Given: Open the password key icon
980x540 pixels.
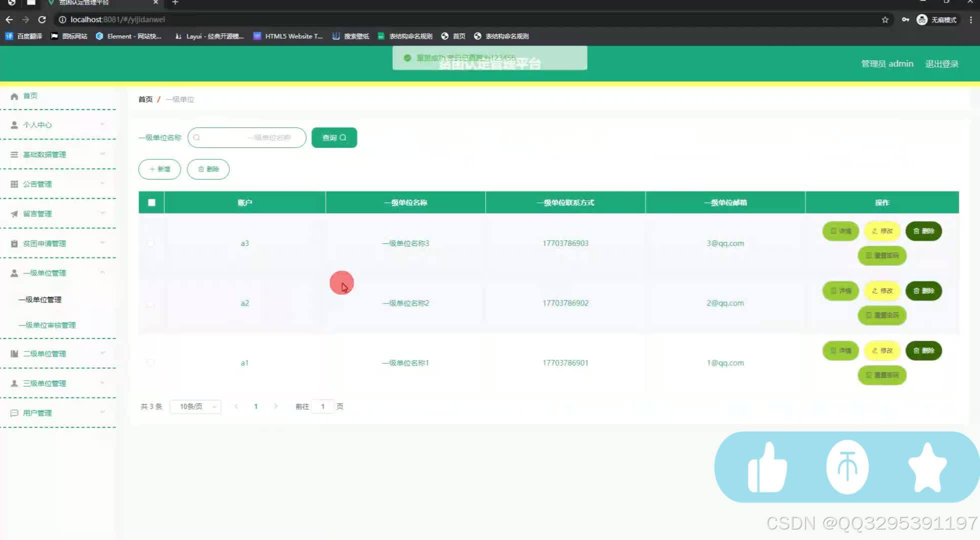Looking at the screenshot, I should [x=905, y=19].
